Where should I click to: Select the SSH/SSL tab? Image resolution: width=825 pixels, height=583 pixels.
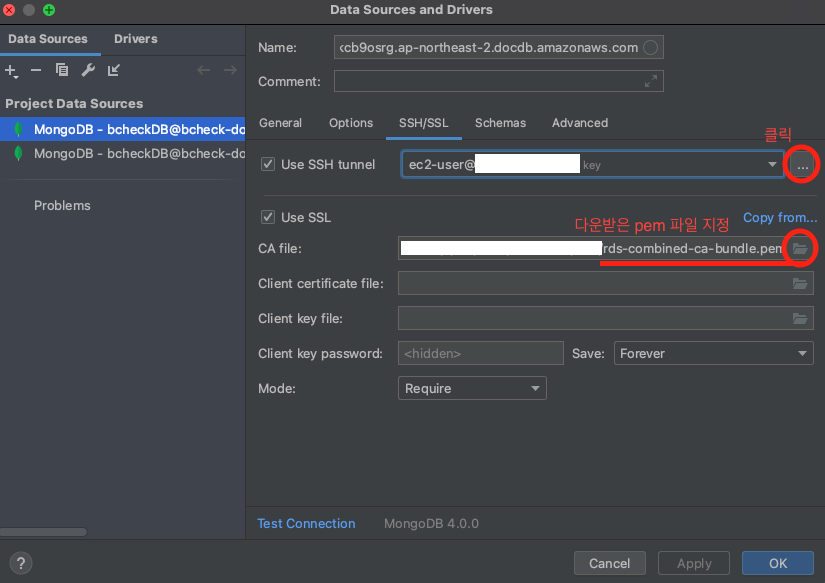pyautogui.click(x=424, y=123)
